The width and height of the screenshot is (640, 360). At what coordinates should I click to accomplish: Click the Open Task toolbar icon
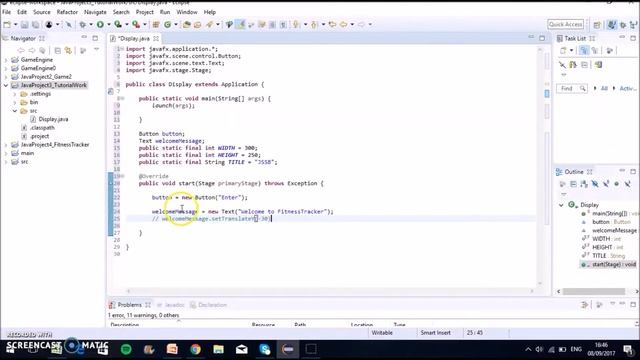pyautogui.click(x=198, y=25)
